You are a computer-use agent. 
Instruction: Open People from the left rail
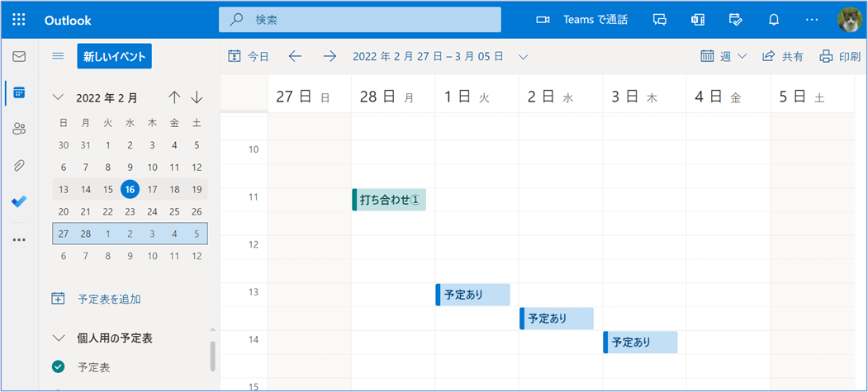coord(19,129)
